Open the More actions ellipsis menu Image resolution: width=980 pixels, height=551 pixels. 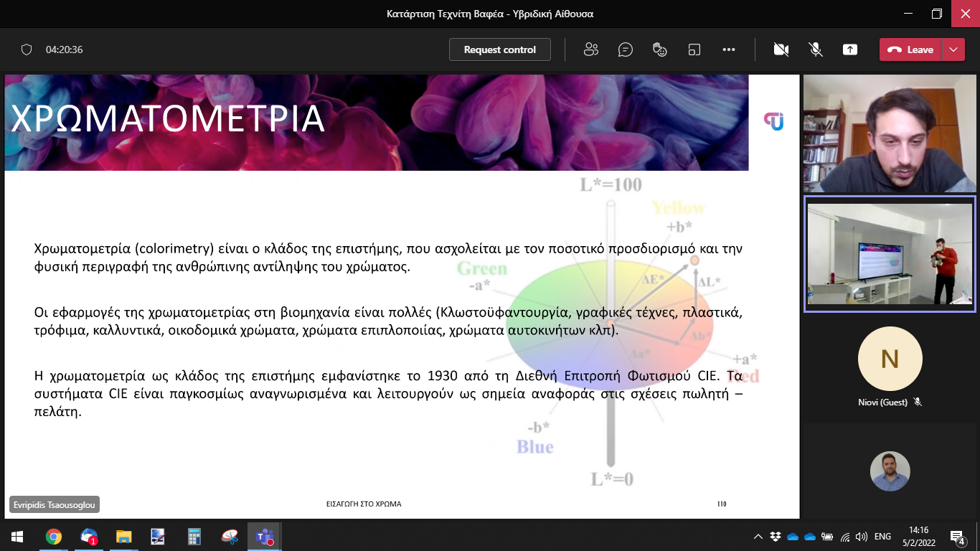tap(729, 50)
